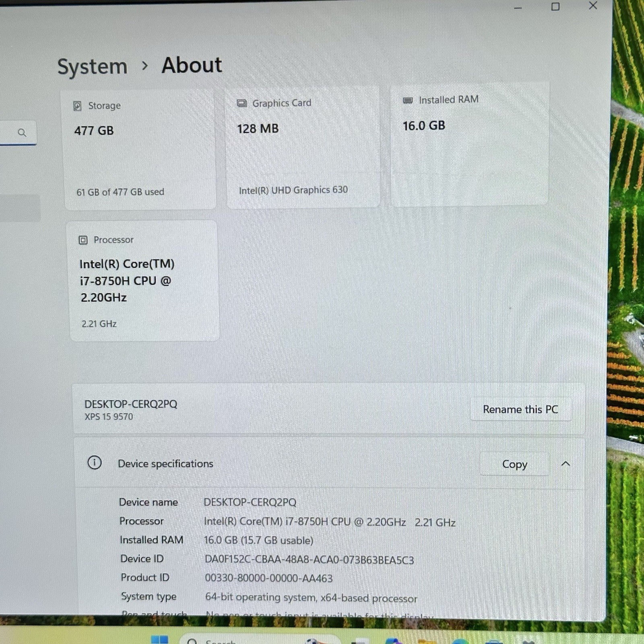Click the Product ID value 00330-80000-00000-AA463

point(269,578)
